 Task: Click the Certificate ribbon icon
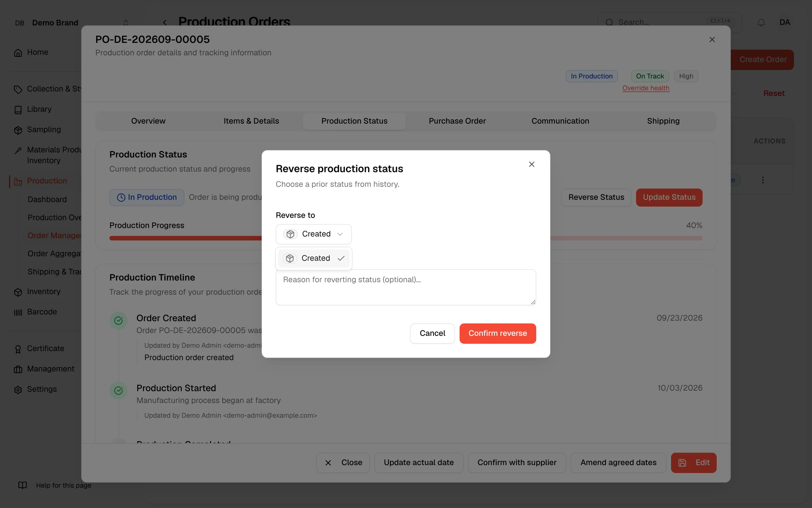[x=18, y=349]
